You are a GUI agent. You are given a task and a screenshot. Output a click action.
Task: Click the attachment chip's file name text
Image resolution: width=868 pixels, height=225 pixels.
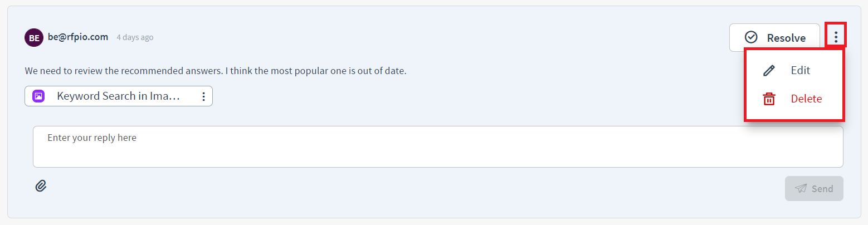pos(119,96)
